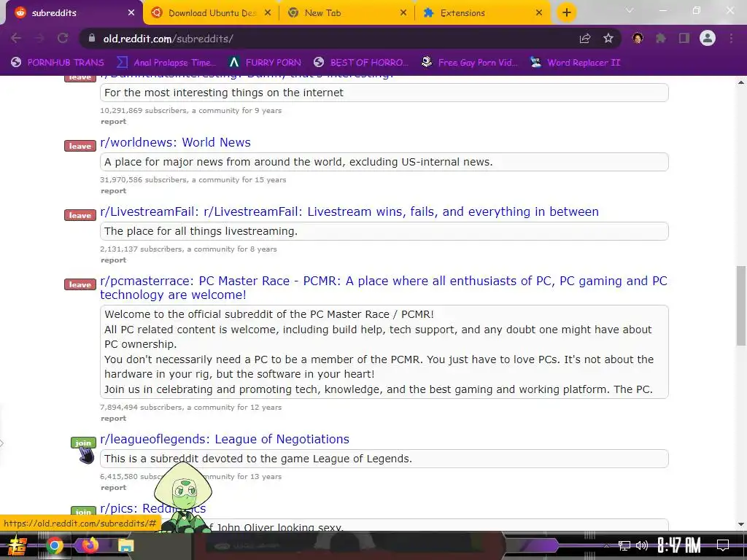Click the scrollbar down arrow
This screenshot has height=560, width=747.
click(x=741, y=524)
